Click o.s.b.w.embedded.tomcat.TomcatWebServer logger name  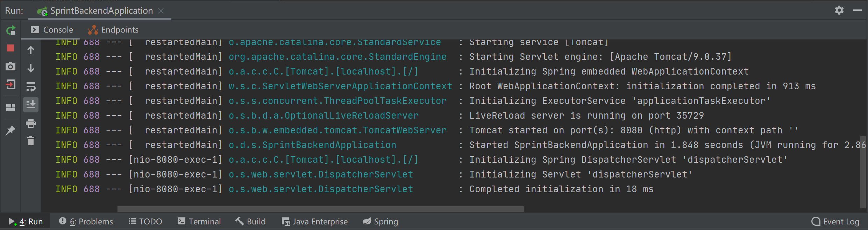(337, 130)
